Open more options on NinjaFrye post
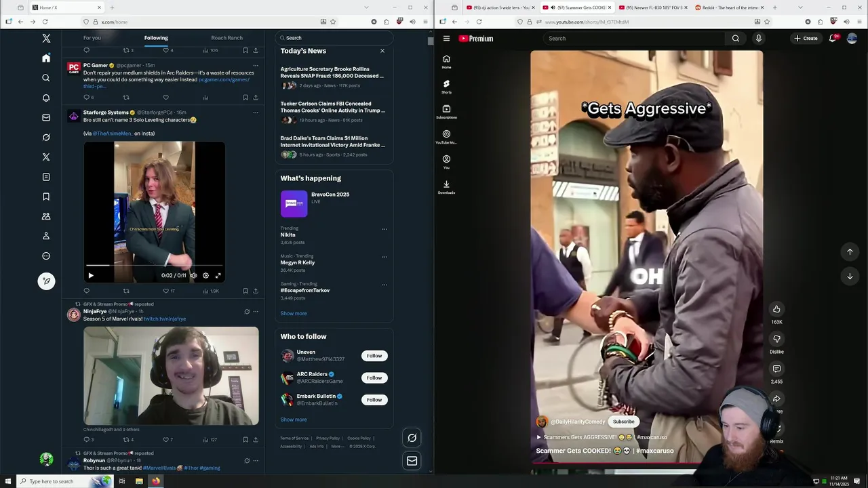The width and height of the screenshot is (868, 488). coord(256,312)
